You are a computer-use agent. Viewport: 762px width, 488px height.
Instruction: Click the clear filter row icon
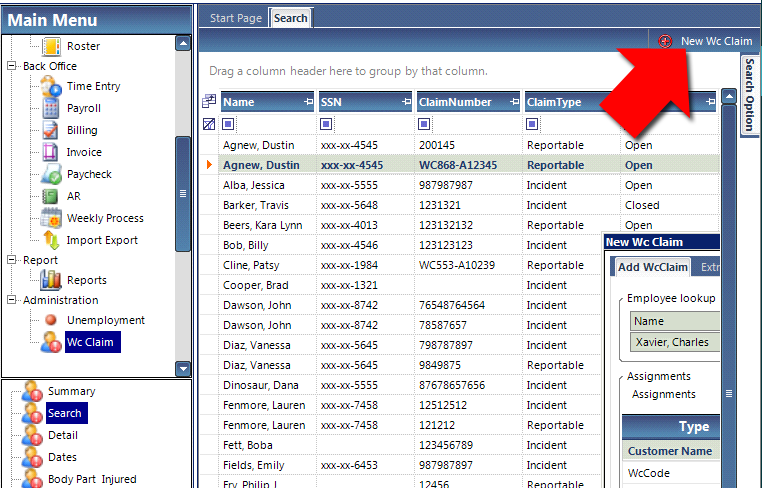point(209,124)
